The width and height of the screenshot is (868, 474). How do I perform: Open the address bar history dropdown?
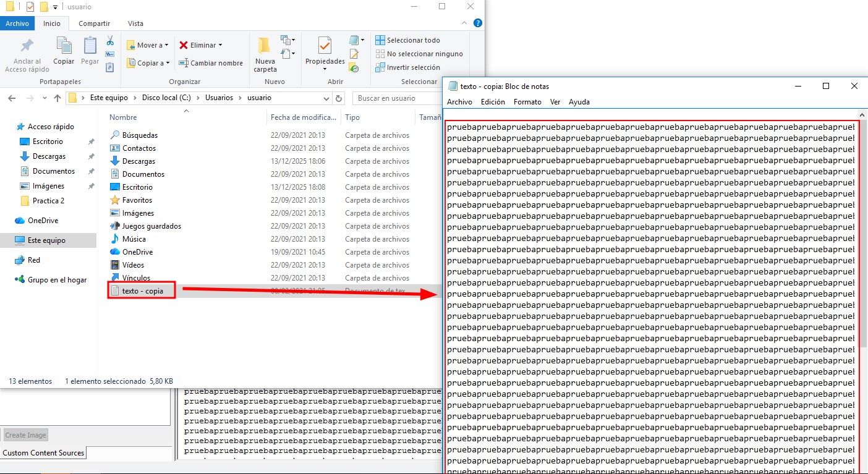(x=327, y=98)
